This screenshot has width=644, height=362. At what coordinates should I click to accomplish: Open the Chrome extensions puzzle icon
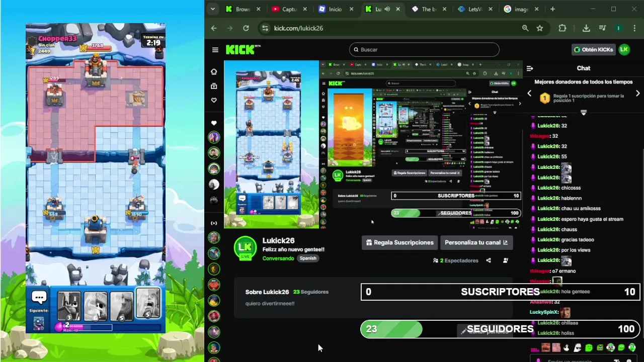(x=562, y=28)
